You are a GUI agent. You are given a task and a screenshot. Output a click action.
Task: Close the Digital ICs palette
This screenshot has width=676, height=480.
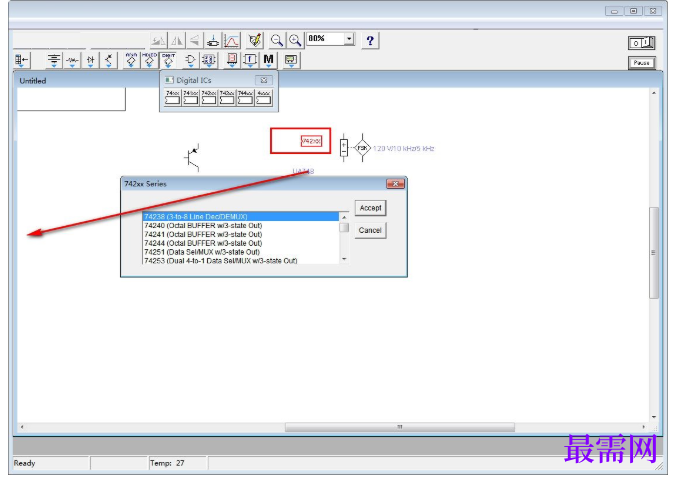[264, 80]
